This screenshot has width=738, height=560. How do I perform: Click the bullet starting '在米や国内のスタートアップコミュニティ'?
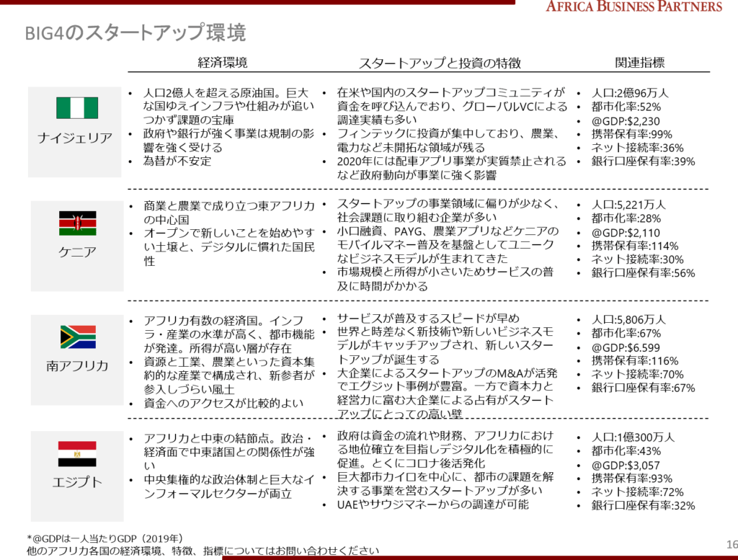click(x=452, y=107)
